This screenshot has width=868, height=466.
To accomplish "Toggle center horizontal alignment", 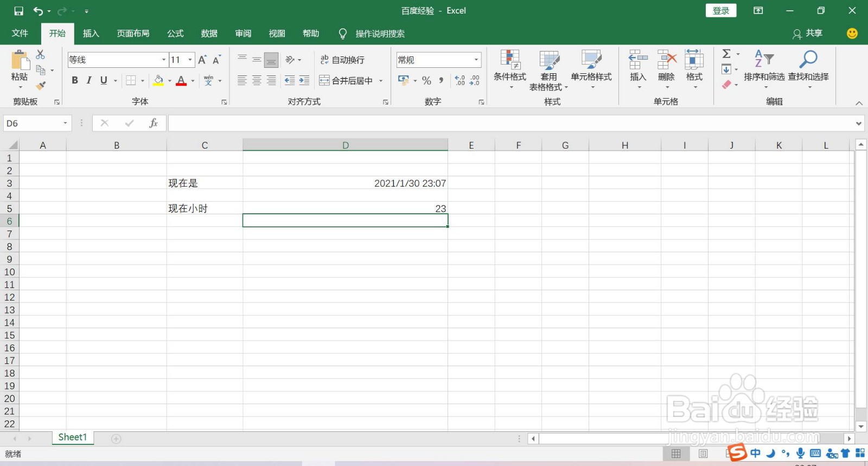I will [x=257, y=81].
